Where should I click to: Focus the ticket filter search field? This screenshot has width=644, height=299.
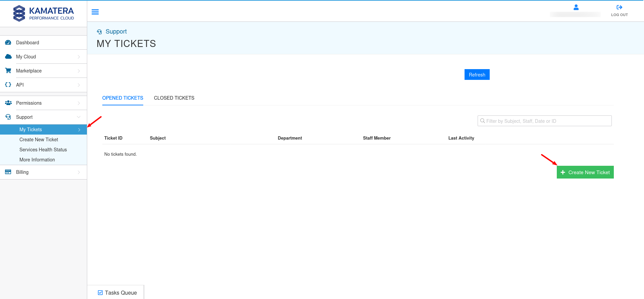coord(545,121)
